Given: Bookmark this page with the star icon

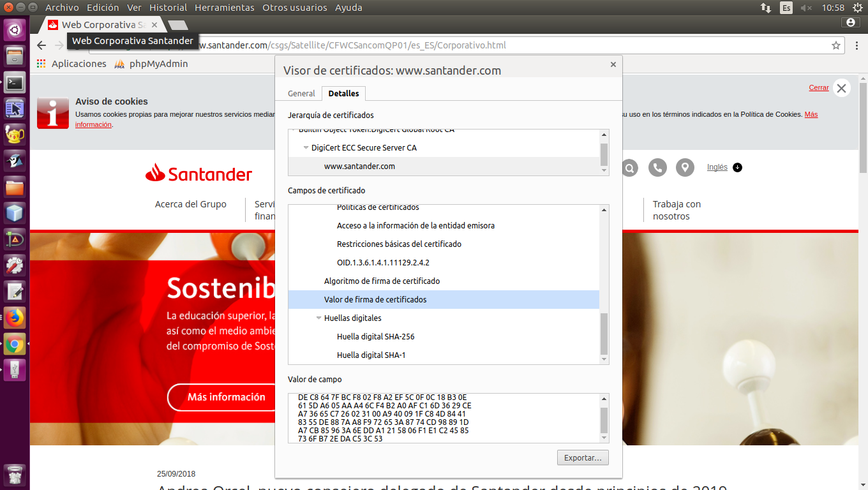Looking at the screenshot, I should point(836,45).
